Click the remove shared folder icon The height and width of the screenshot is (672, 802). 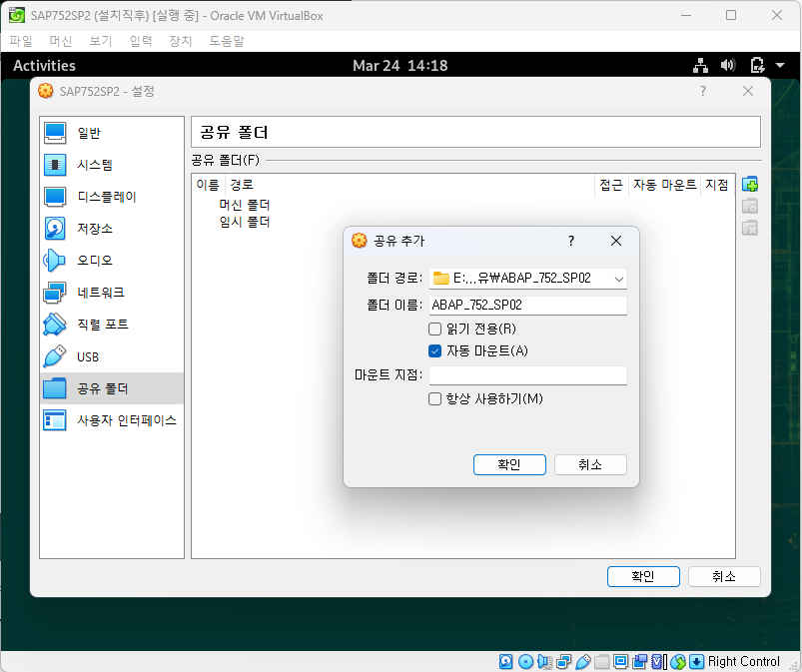pyautogui.click(x=750, y=228)
